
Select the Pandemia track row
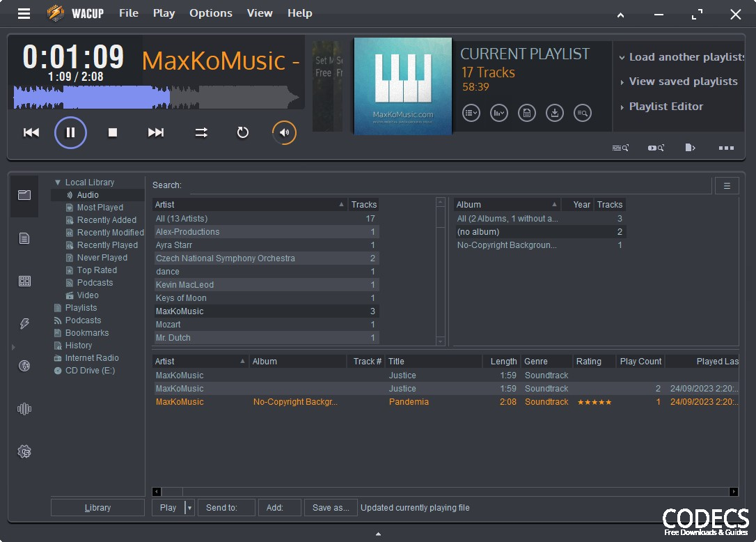446,401
